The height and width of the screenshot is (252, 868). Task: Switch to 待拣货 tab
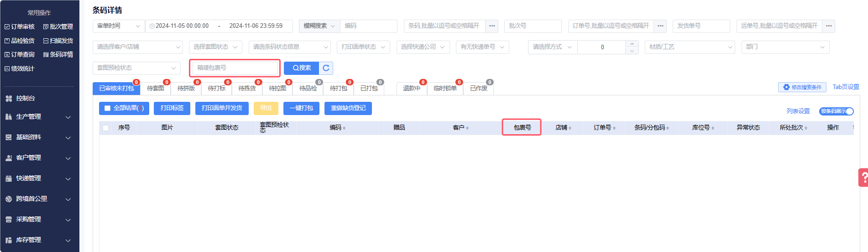pos(247,89)
